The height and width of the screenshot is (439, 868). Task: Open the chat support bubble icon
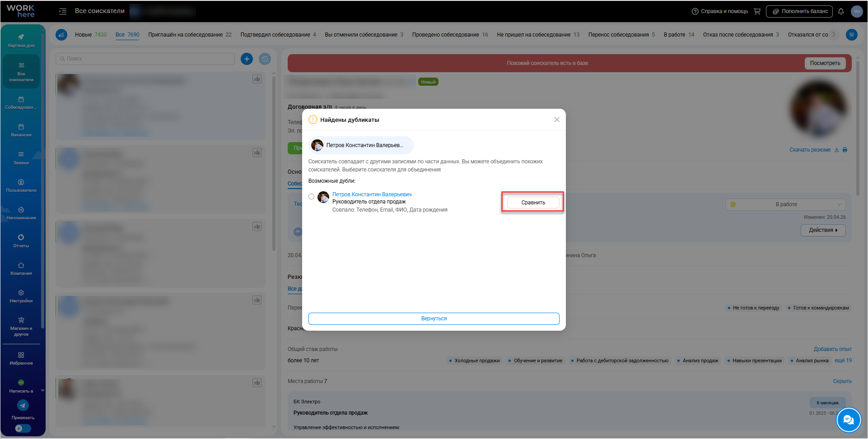pyautogui.click(x=849, y=420)
